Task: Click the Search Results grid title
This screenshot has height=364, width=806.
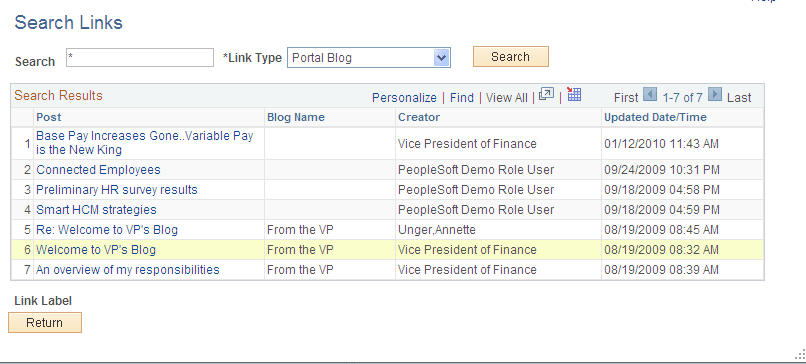Action: 58,96
